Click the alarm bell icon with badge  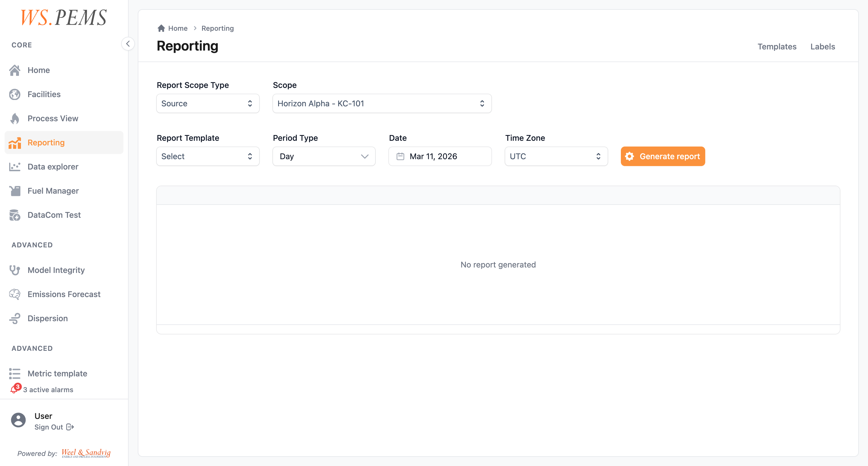pos(15,388)
